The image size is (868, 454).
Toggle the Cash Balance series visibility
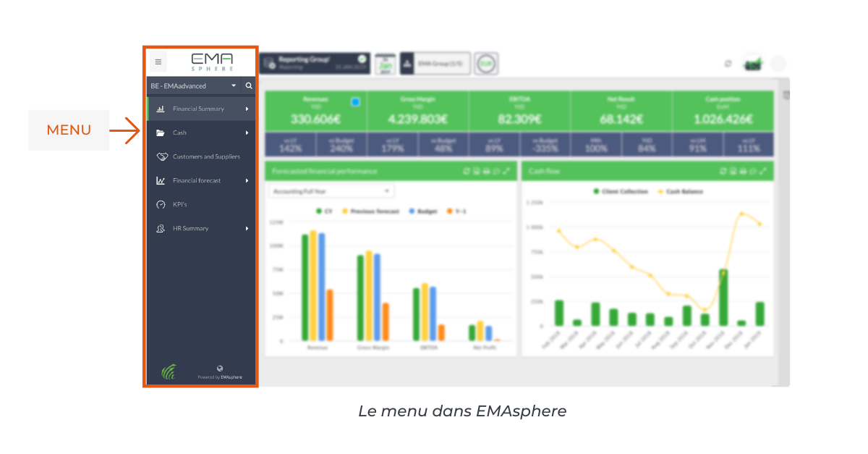pos(685,191)
